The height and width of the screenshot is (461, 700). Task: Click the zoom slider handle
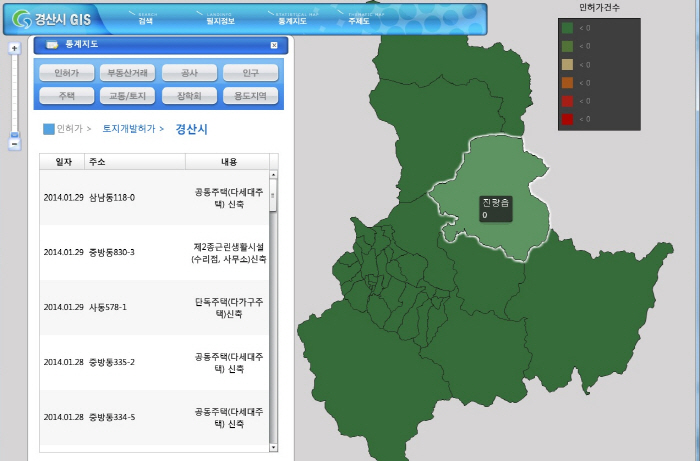(x=14, y=135)
